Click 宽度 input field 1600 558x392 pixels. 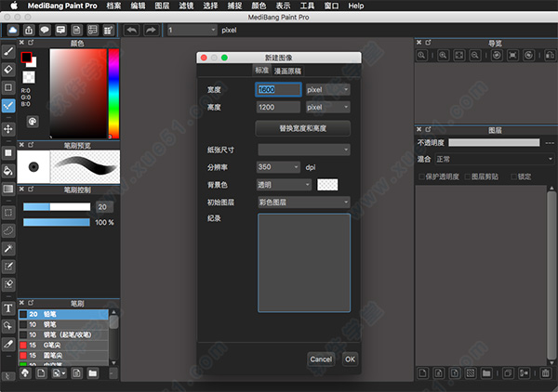coord(279,89)
